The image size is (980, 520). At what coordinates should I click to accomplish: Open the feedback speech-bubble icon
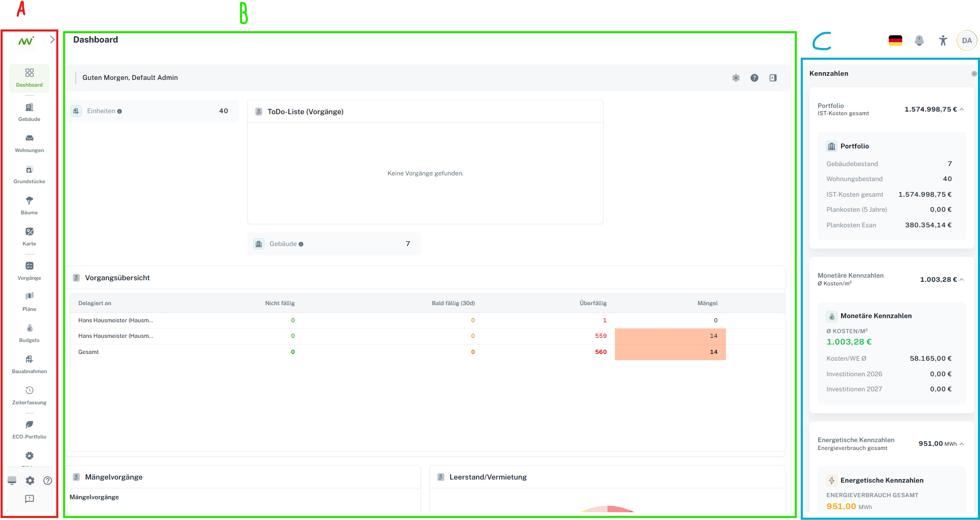point(30,499)
